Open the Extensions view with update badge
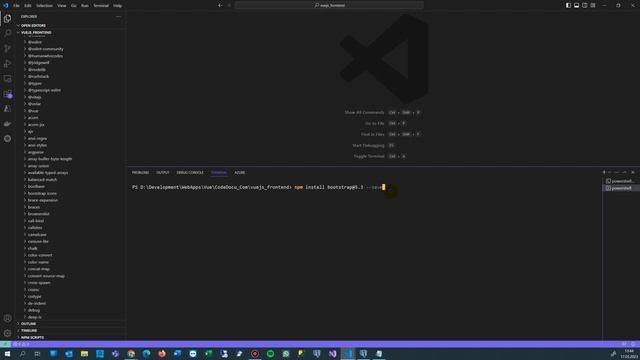The height and width of the screenshot is (360, 640). 7,94
